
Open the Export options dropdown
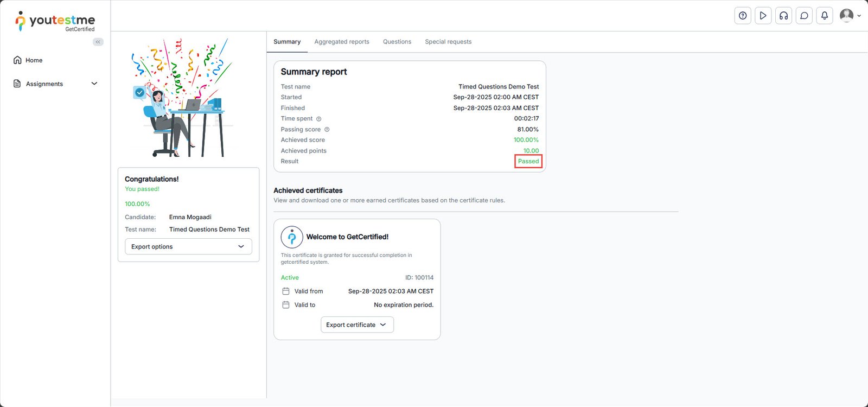[x=188, y=246]
